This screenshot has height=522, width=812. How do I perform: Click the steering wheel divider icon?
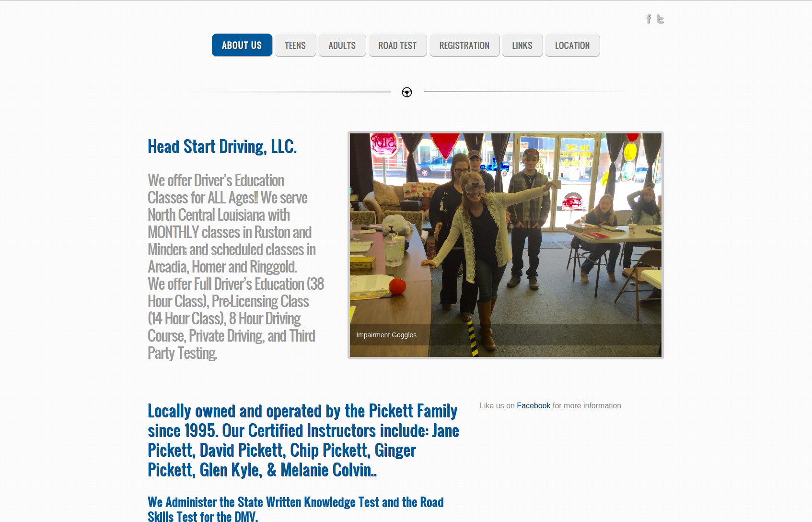407,92
